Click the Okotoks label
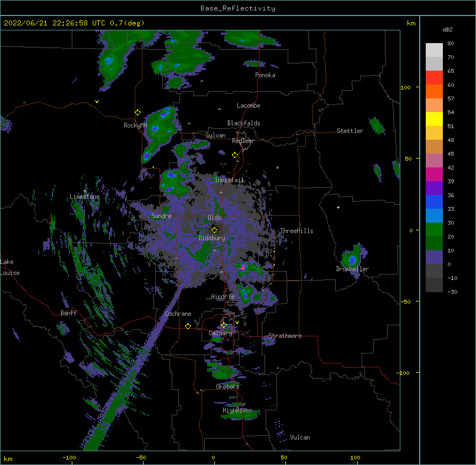The width and height of the screenshot is (476, 465). (x=228, y=387)
